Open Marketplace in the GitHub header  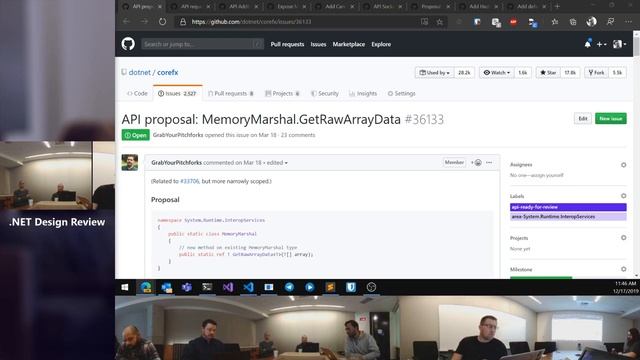[x=349, y=44]
